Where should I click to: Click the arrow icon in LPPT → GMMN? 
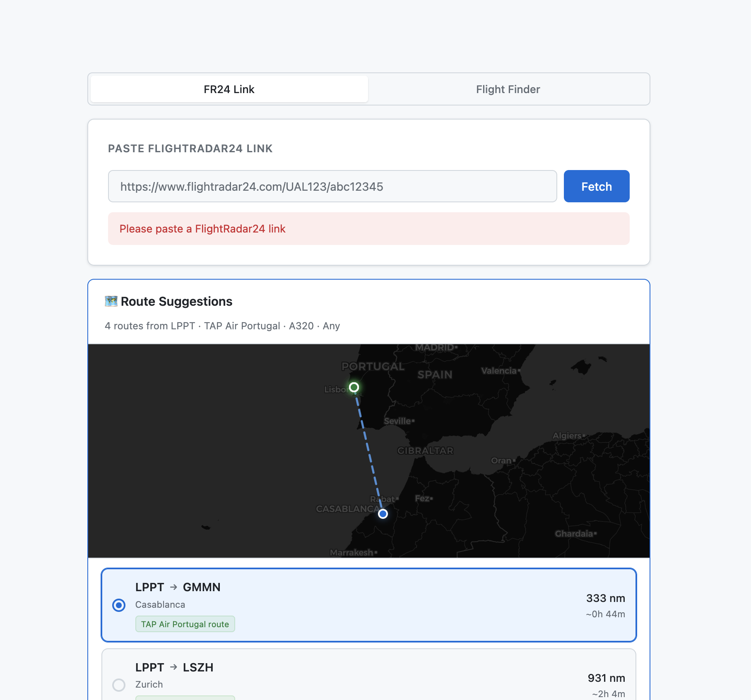(x=173, y=587)
